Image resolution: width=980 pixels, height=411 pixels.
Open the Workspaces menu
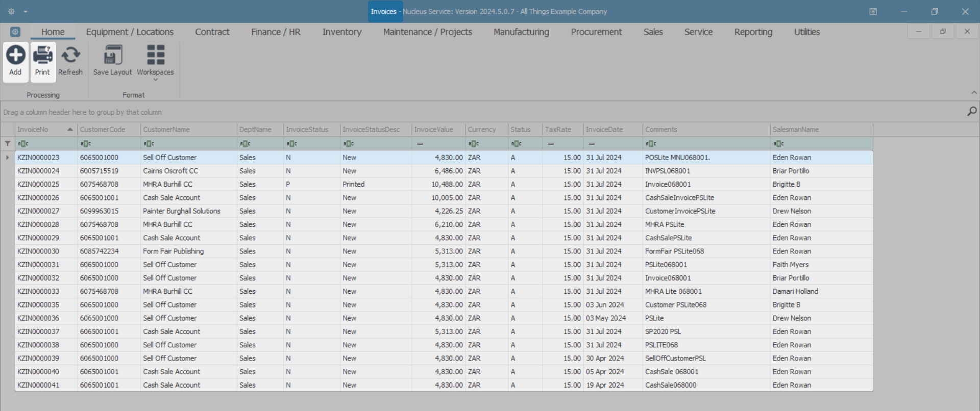coord(155,60)
